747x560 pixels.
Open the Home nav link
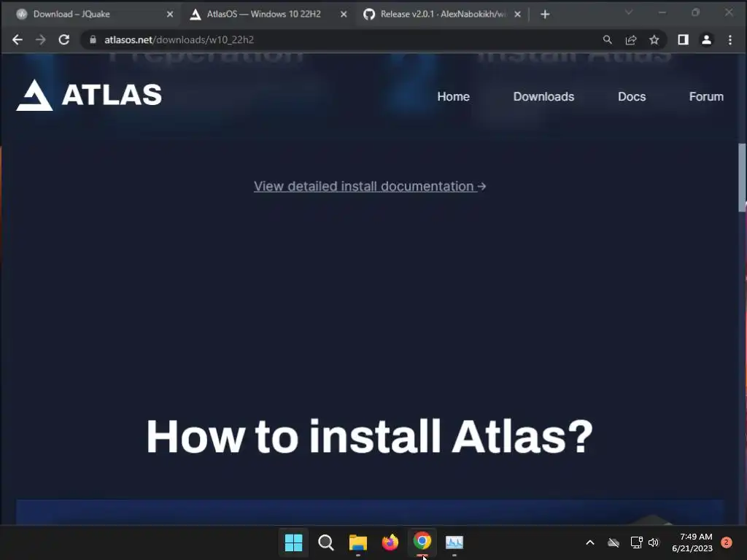(454, 97)
